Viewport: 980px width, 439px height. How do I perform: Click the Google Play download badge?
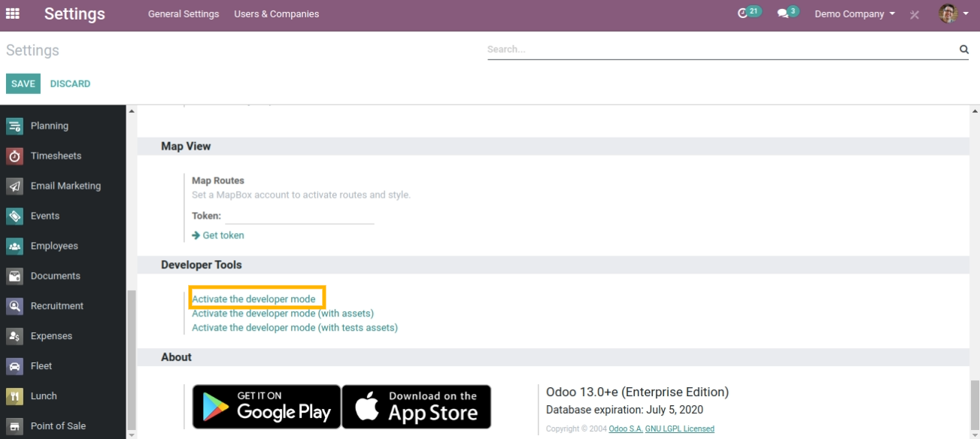click(x=266, y=407)
